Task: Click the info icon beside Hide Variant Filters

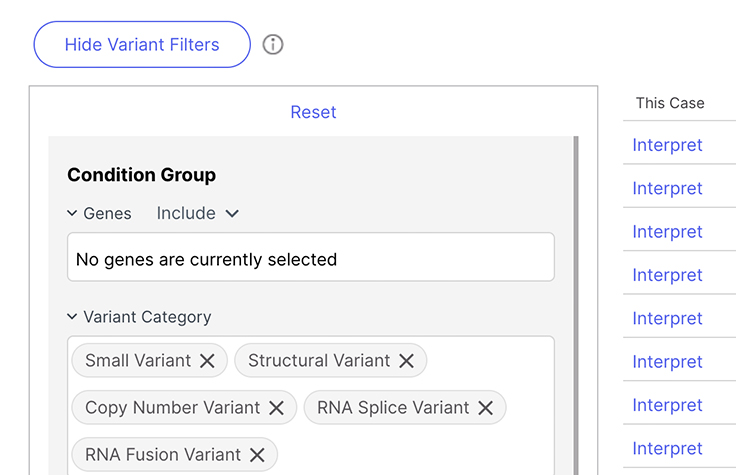Action: [273, 45]
